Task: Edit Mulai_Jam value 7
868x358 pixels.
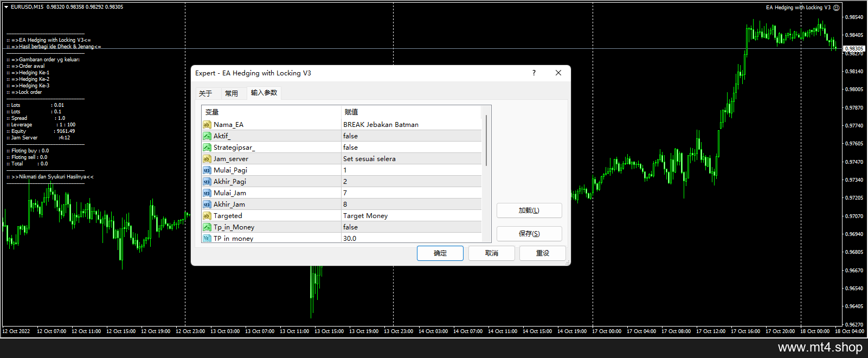Action: (412, 193)
